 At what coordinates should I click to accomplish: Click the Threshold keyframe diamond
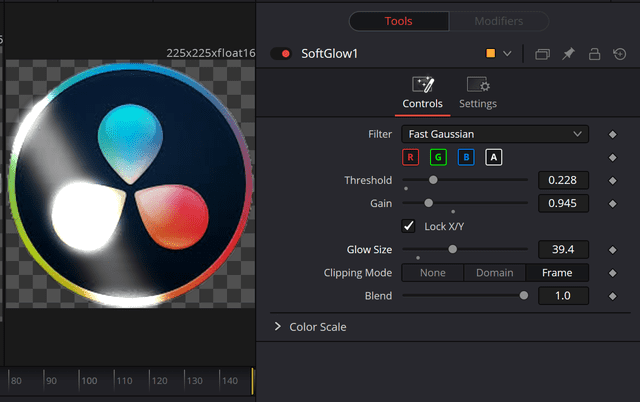(613, 180)
